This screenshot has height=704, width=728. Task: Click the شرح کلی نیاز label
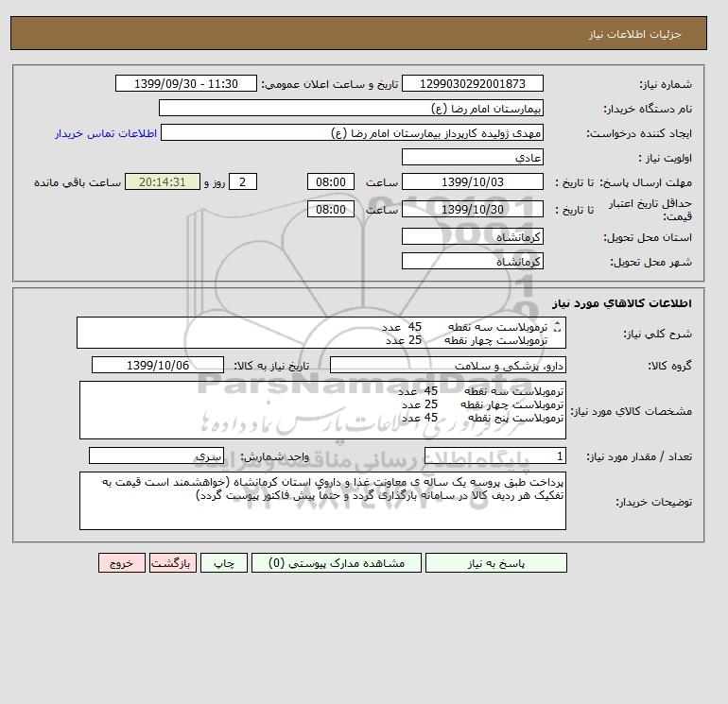point(657,334)
